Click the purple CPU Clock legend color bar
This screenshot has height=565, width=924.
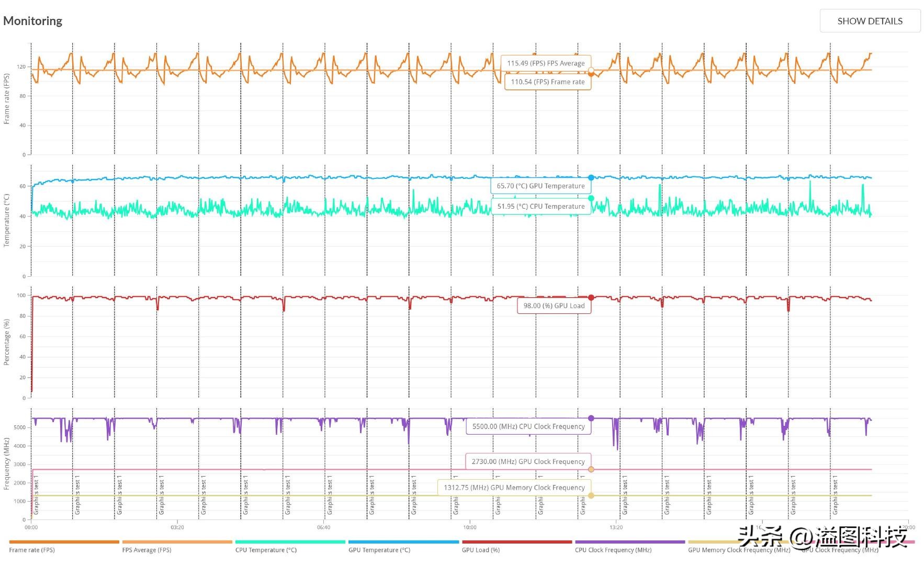click(629, 542)
